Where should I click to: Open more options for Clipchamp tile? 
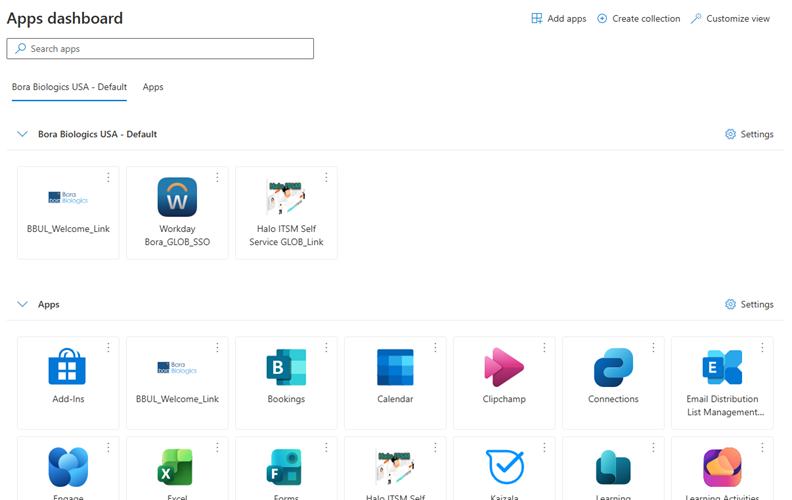544,347
